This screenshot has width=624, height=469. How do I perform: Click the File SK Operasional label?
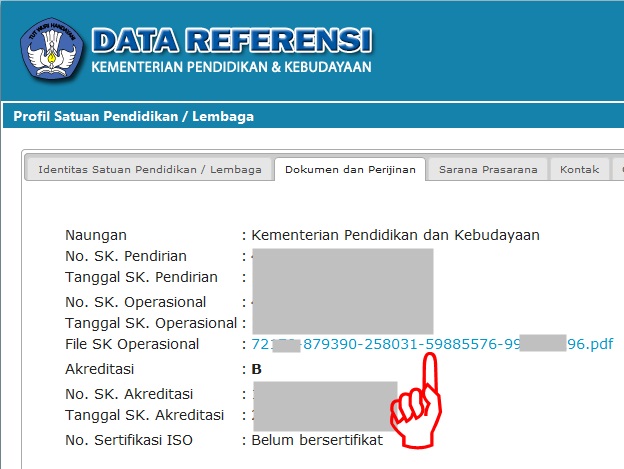coord(132,344)
